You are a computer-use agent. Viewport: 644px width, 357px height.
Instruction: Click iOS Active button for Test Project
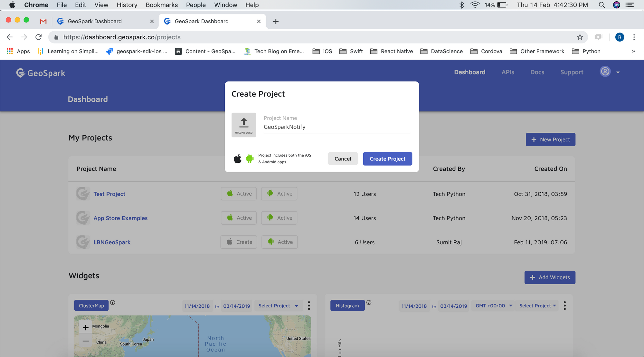[x=239, y=194]
